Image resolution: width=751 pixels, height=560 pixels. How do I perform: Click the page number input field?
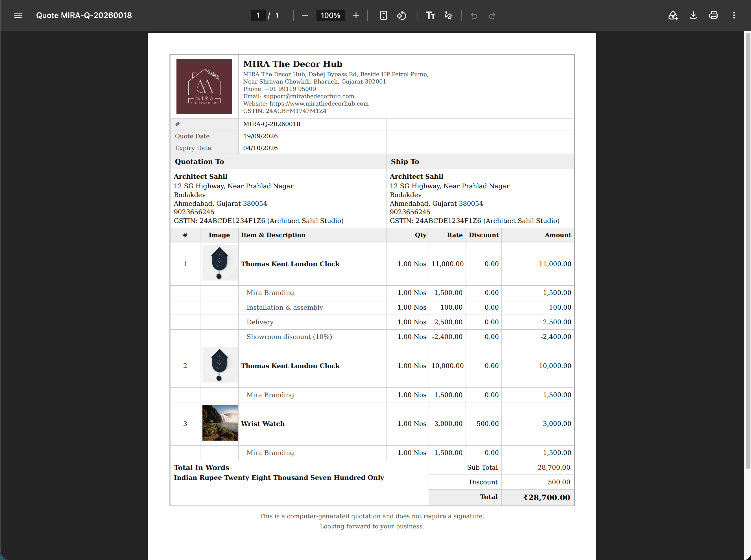pos(258,15)
